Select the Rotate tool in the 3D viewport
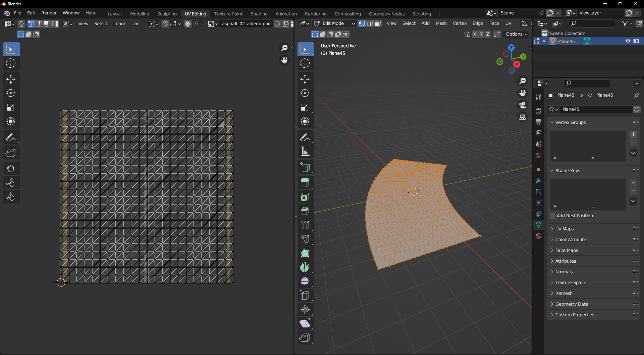Image resolution: width=644 pixels, height=355 pixels. [x=306, y=93]
